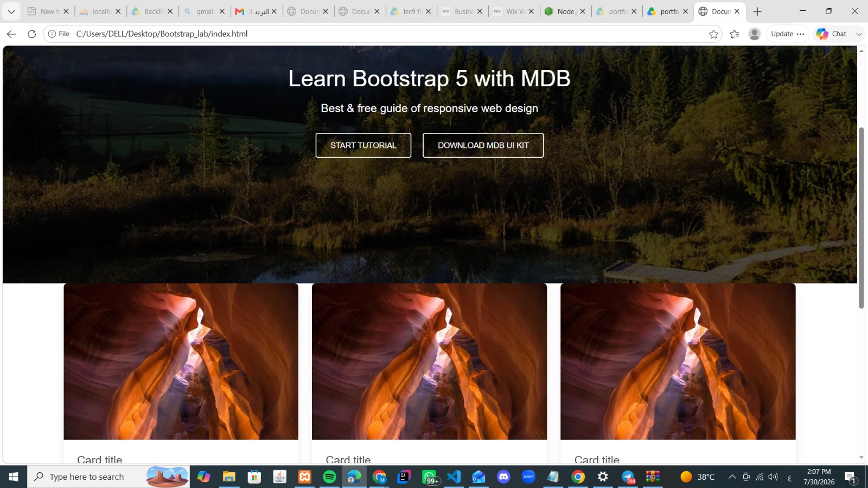Open IntelliJ IDEA from the taskbar
This screenshot has height=488, width=868.
click(x=404, y=477)
